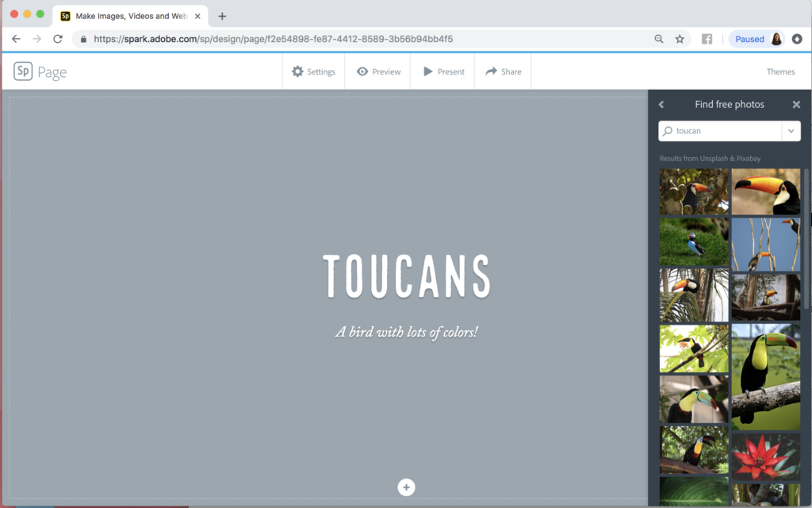Bookmark page with the star icon
812x508 pixels.
pos(680,39)
